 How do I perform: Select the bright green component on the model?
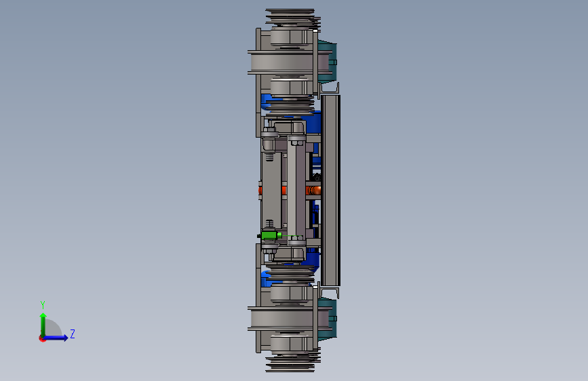coord(270,235)
